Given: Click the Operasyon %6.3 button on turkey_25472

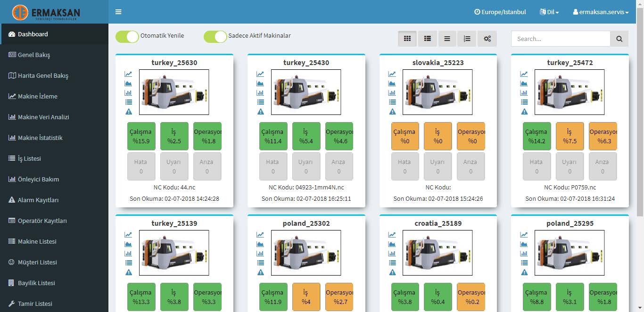Looking at the screenshot, I should click(603, 136).
